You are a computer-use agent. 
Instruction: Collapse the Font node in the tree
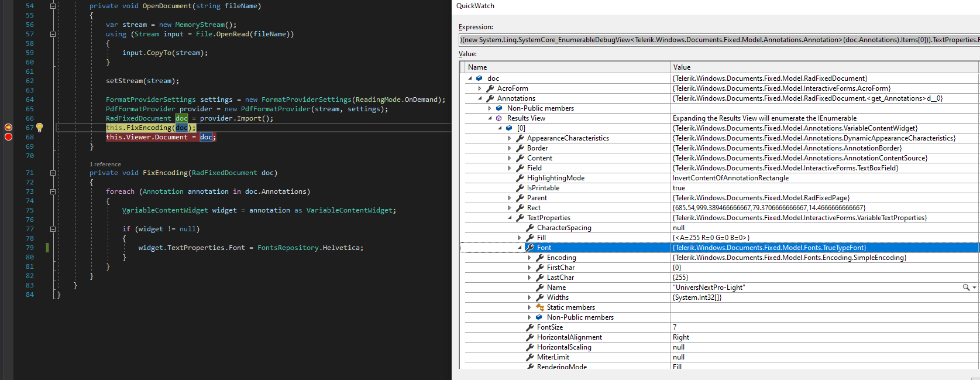coord(520,248)
